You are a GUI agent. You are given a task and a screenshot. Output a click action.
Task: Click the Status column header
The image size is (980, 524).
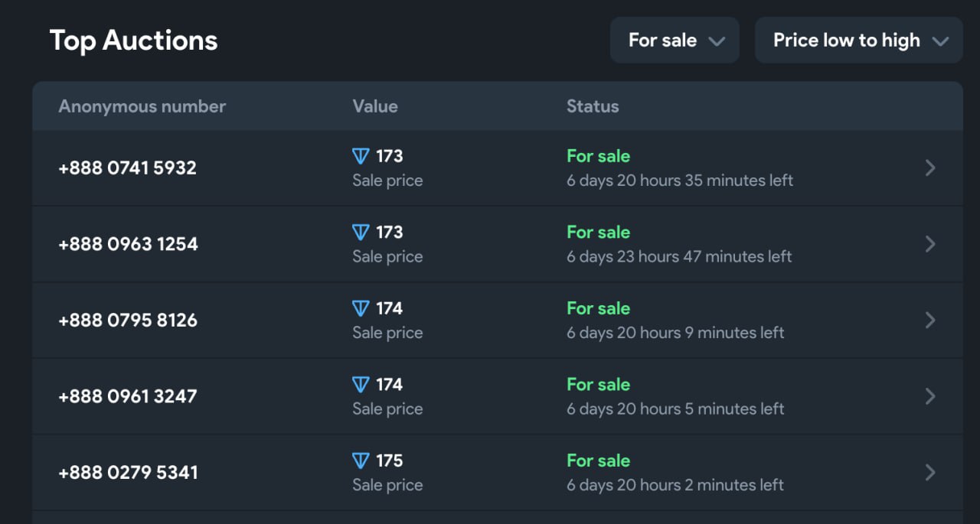593,106
